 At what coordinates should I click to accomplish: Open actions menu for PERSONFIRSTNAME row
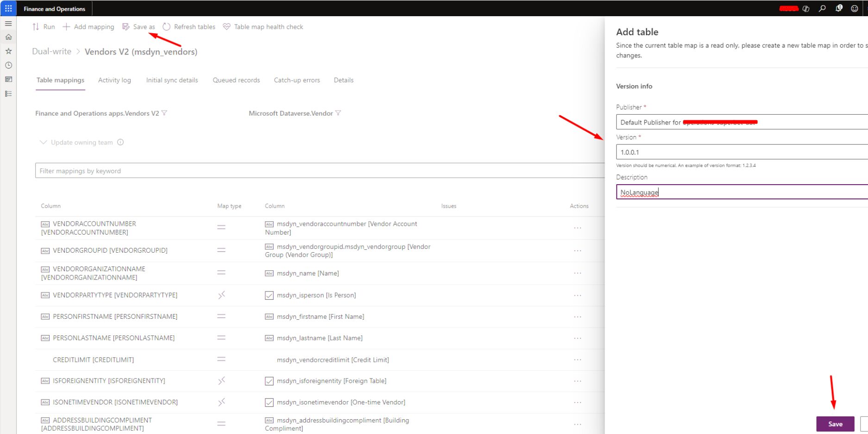(577, 317)
